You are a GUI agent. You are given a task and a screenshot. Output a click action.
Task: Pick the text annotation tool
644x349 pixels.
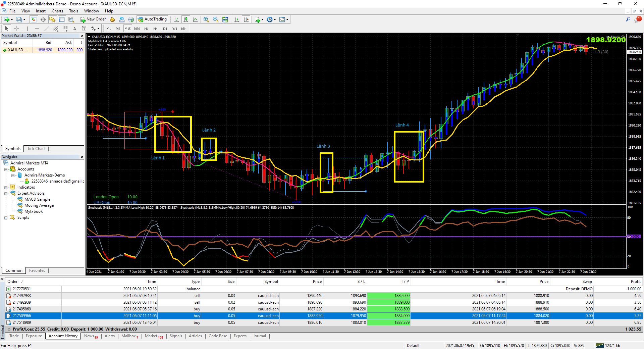(x=74, y=29)
